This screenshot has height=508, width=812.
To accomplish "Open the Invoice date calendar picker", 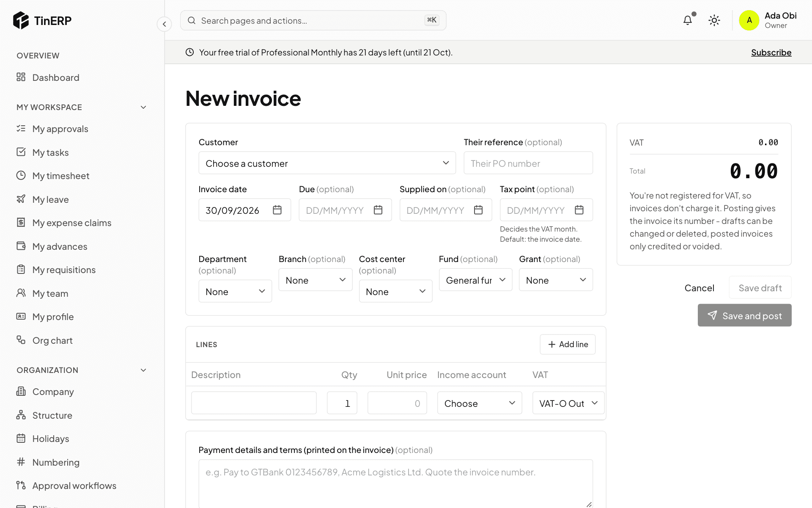I will (x=277, y=210).
